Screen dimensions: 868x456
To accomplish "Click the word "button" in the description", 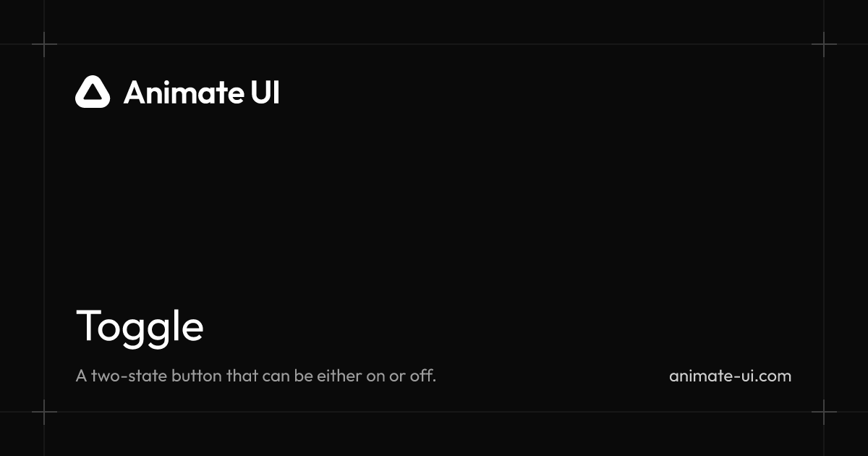I will click(x=197, y=376).
